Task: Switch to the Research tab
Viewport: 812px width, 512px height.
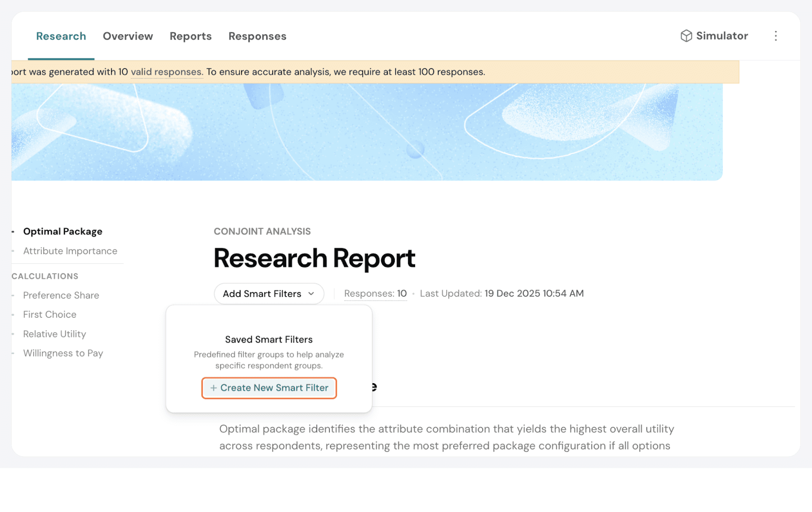Action: point(61,37)
